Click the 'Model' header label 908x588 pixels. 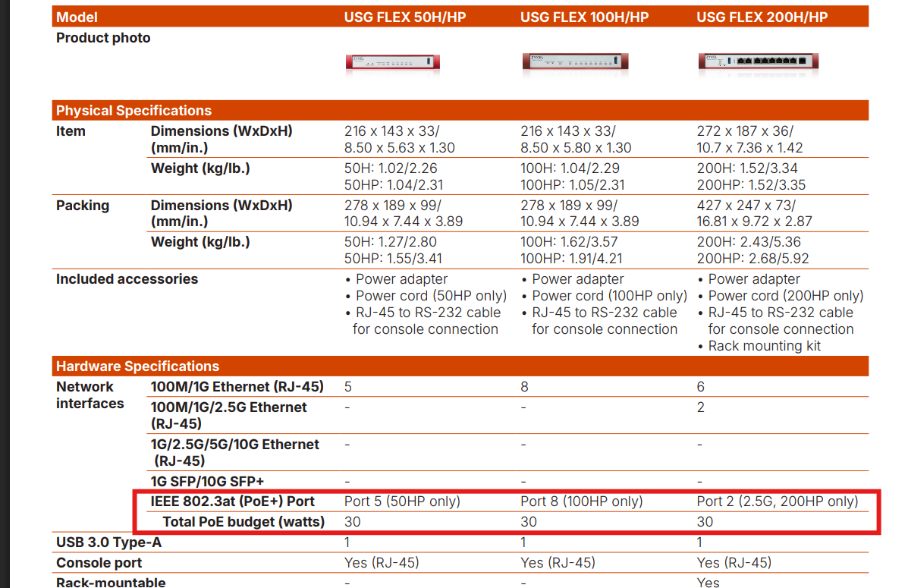click(77, 17)
